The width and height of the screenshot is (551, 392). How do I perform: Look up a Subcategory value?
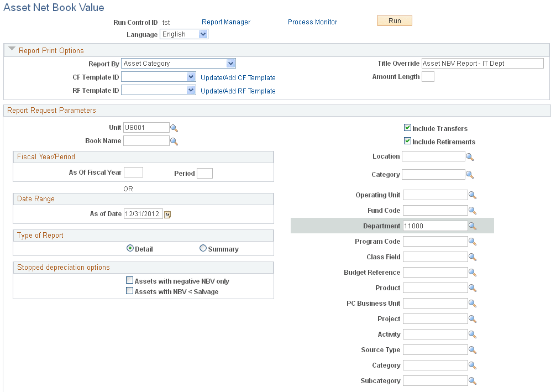click(x=472, y=380)
